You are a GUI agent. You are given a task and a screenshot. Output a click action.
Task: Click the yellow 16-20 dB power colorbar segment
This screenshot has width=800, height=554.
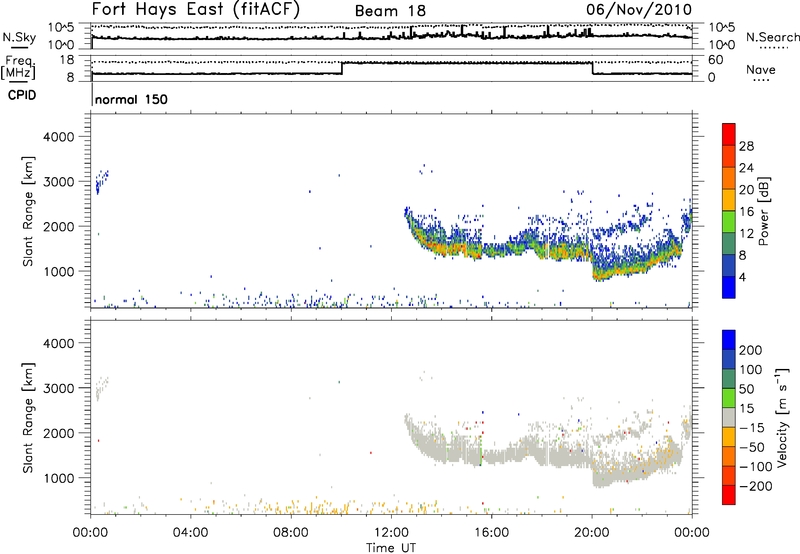(729, 199)
